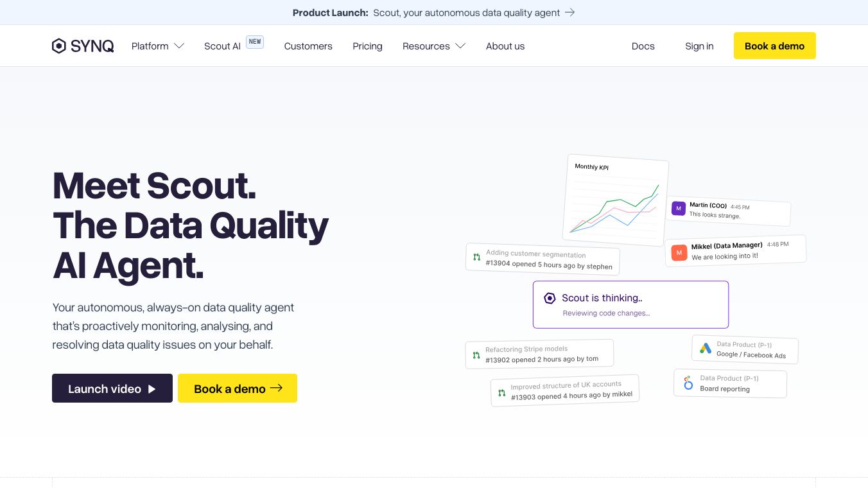
Task: Play the Launch video
Action: point(112,388)
